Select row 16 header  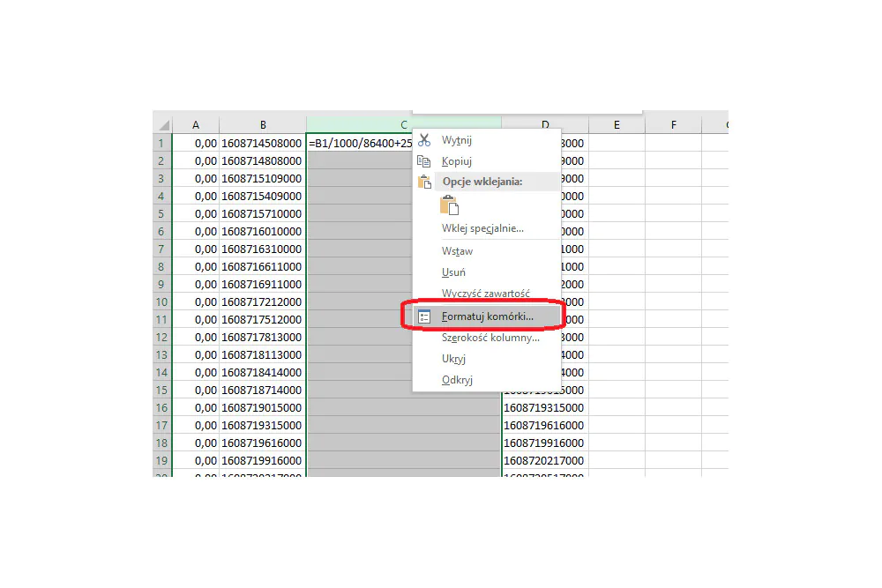(162, 407)
